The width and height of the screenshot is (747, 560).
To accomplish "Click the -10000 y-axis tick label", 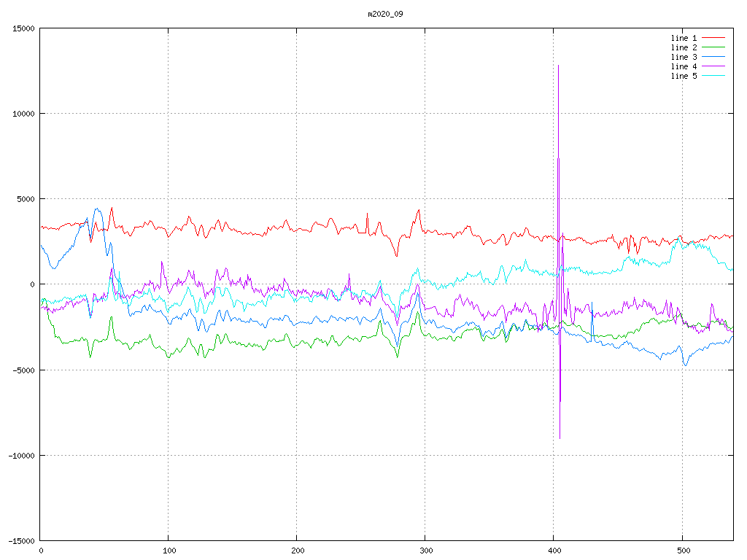I will (20, 455).
